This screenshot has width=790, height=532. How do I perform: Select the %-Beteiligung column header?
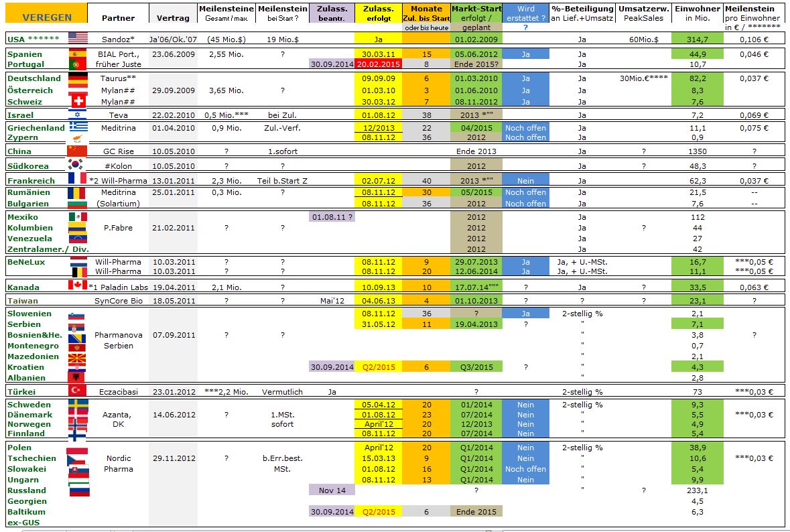[x=582, y=13]
